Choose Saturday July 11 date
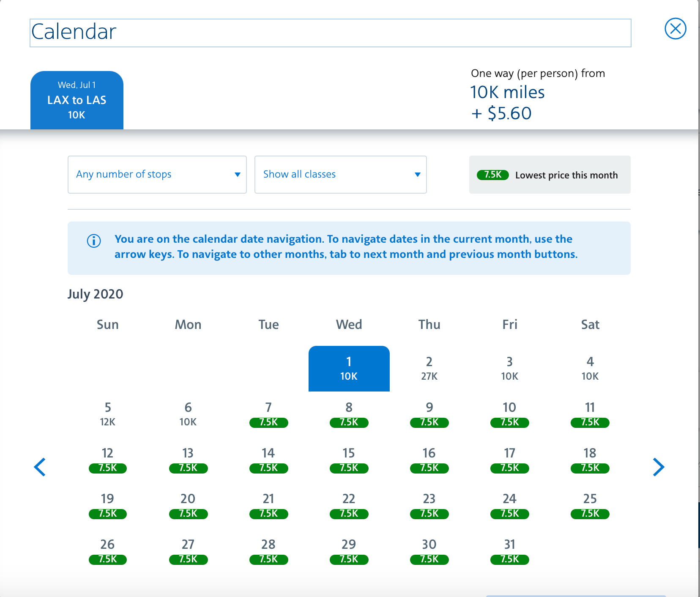Image resolution: width=700 pixels, height=597 pixels. pos(590,414)
